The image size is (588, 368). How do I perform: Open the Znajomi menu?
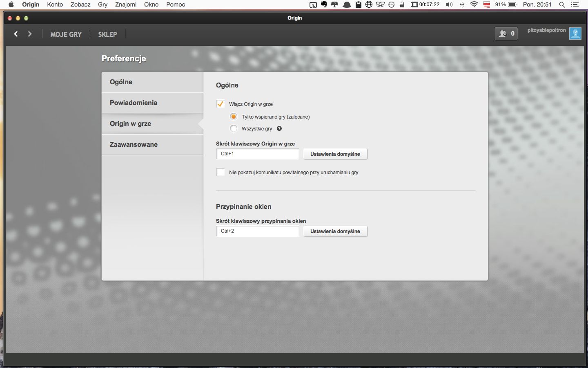(126, 4)
